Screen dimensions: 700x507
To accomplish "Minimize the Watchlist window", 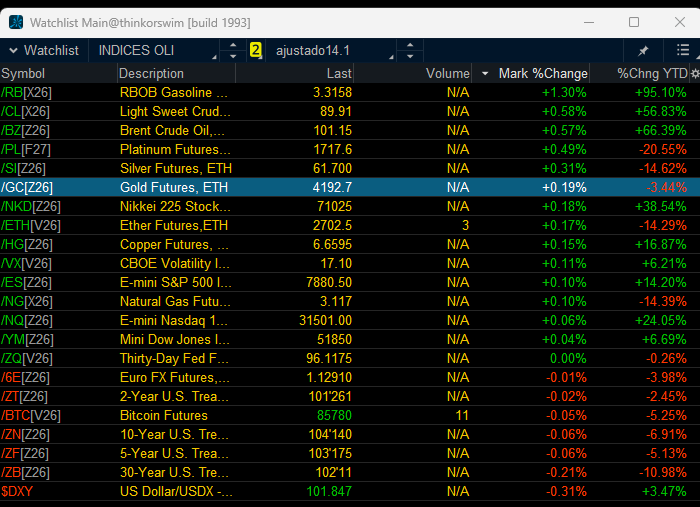I will pos(589,22).
